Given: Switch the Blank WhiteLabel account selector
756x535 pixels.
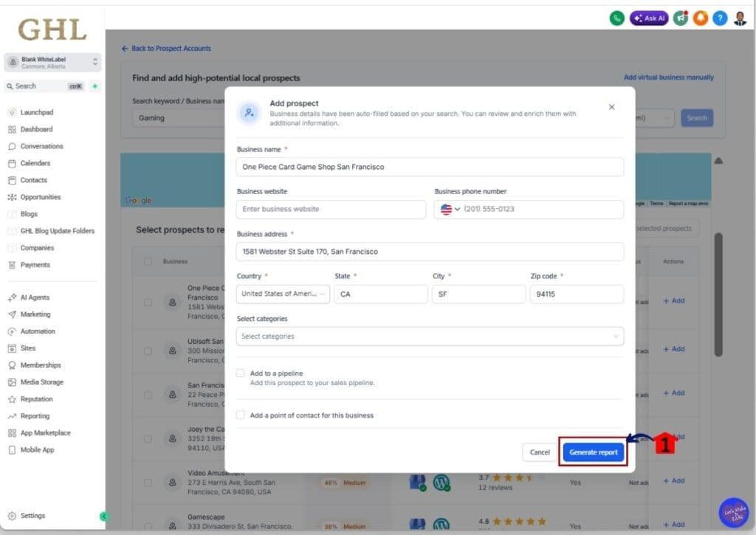Looking at the screenshot, I should 52,63.
